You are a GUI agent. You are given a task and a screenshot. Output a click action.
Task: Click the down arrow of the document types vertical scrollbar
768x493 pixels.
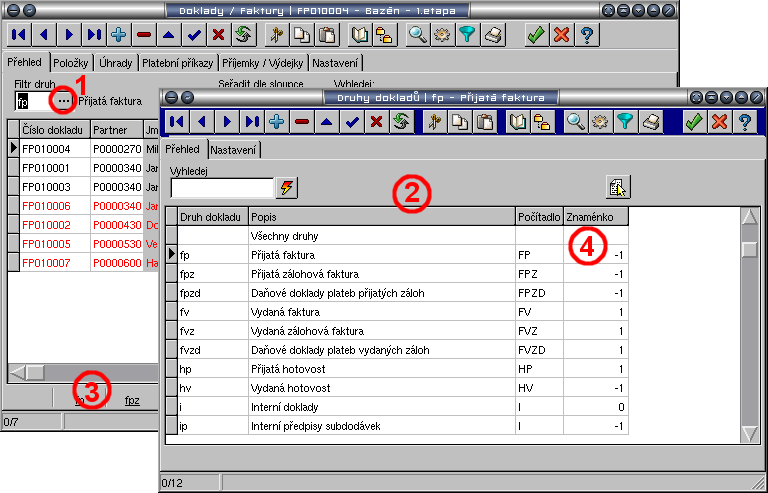(748, 433)
